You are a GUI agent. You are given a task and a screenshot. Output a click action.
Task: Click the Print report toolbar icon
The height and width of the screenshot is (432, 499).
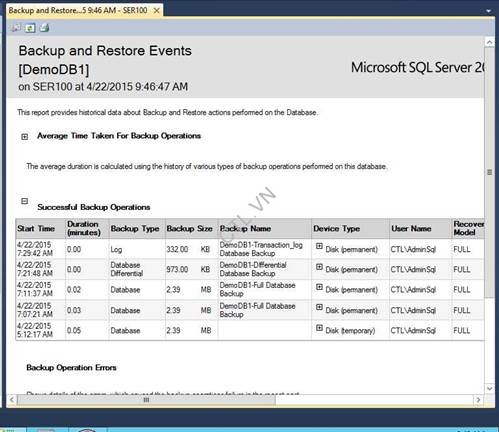(44, 28)
